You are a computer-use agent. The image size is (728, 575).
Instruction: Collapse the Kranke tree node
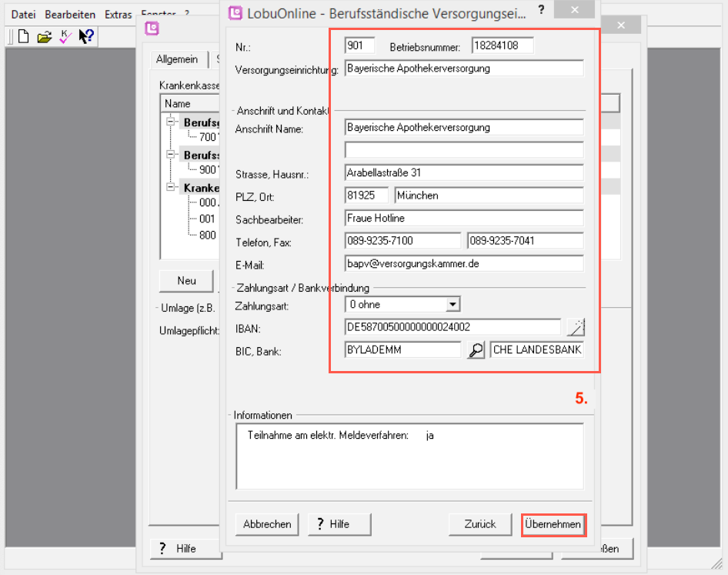(x=170, y=187)
